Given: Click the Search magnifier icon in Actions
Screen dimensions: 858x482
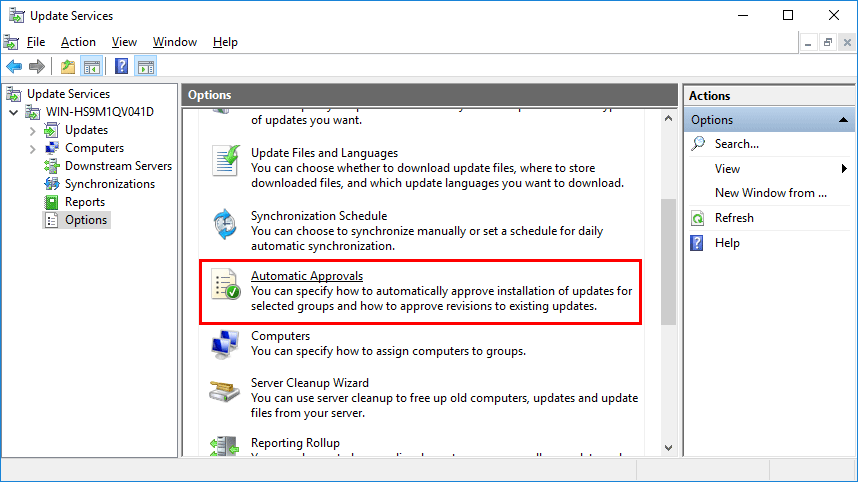Looking at the screenshot, I should coord(698,143).
